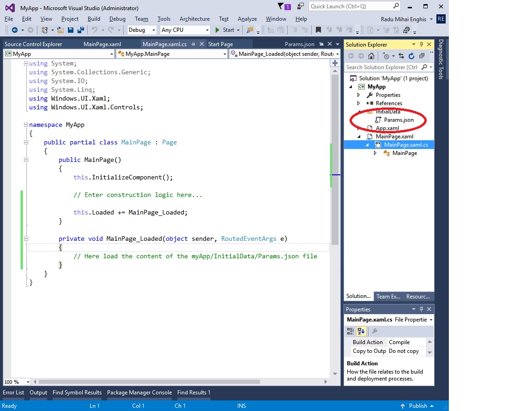
Task: Click the Open File toolbar icon
Action: (x=60, y=30)
